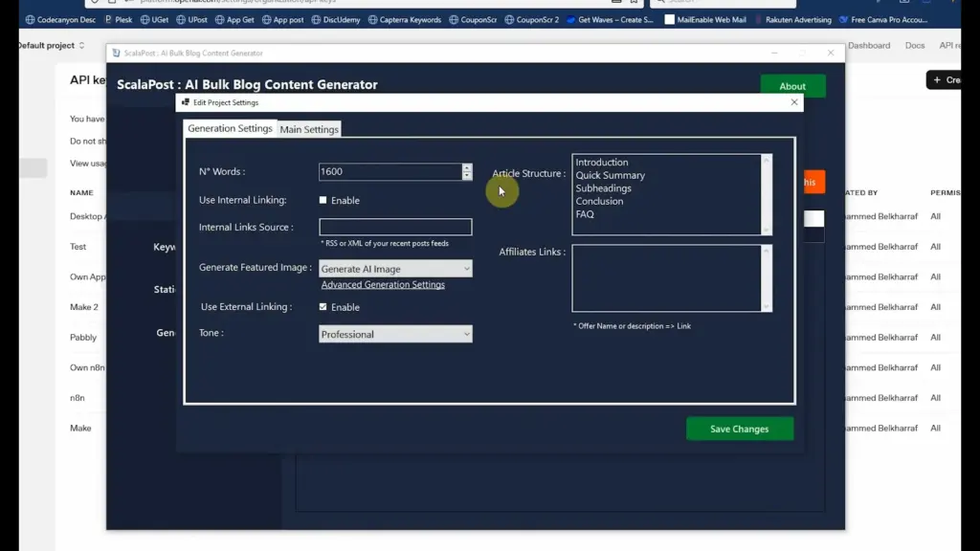Image resolution: width=980 pixels, height=551 pixels.
Task: Increase N° Words with the up stepper arrow
Action: coord(467,167)
